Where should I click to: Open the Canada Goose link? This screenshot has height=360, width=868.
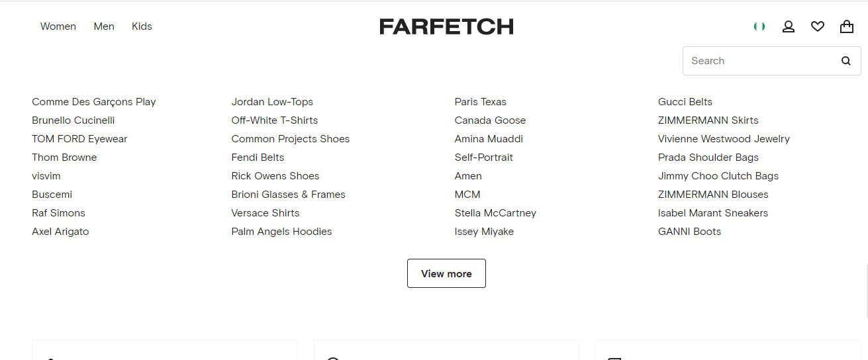(x=490, y=120)
